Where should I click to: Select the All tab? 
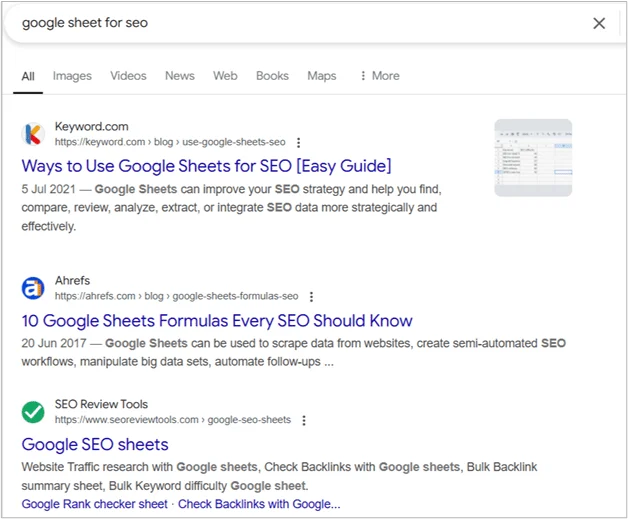28,76
